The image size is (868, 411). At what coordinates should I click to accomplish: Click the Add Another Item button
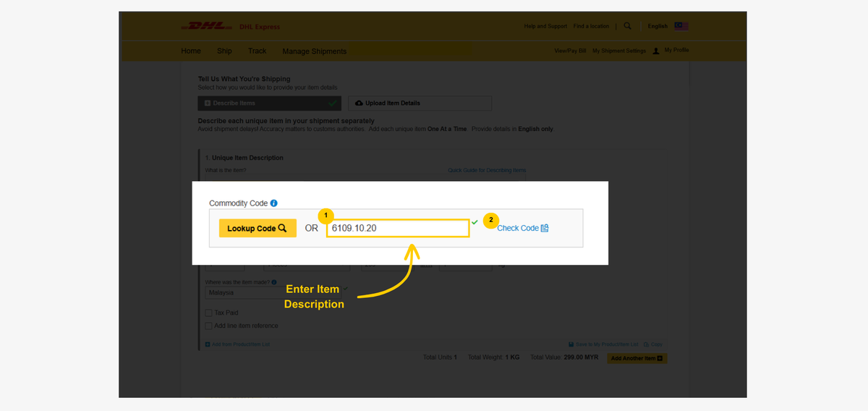click(x=637, y=358)
